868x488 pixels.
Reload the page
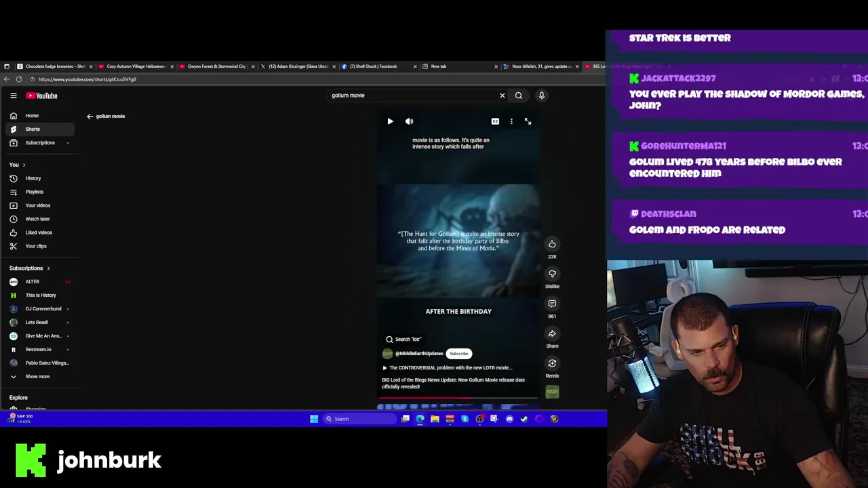click(20, 79)
